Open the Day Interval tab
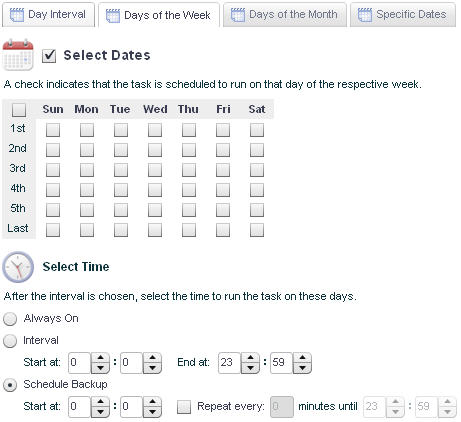461x422 pixels. [x=48, y=15]
